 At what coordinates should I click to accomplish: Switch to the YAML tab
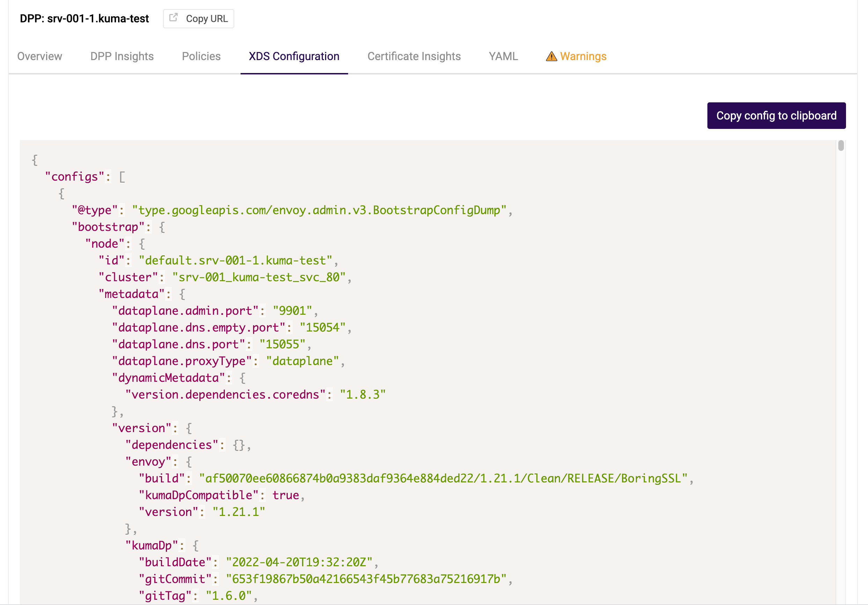[503, 56]
